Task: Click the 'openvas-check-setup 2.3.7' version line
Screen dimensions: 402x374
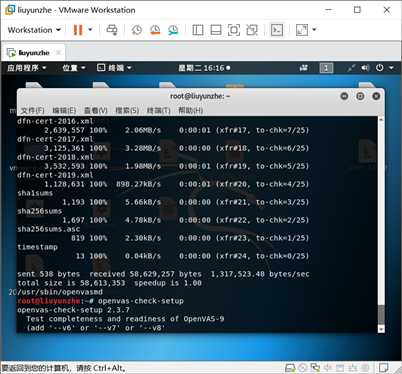Action: 73,310
